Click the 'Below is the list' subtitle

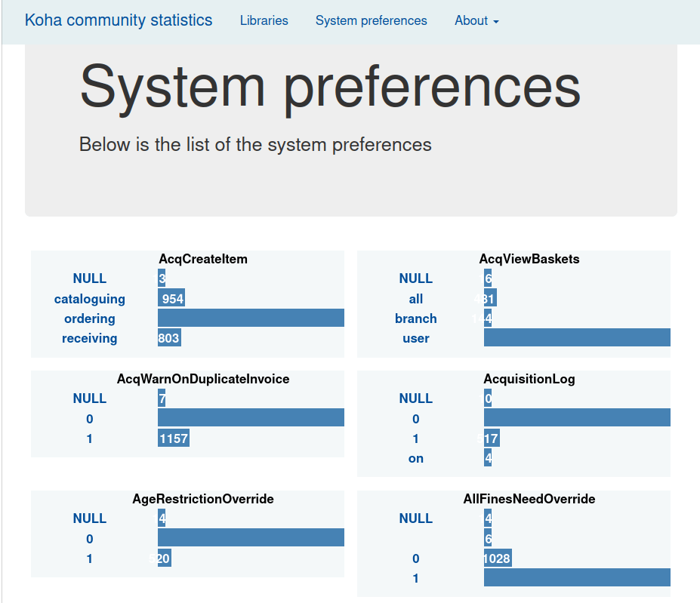coord(255,145)
